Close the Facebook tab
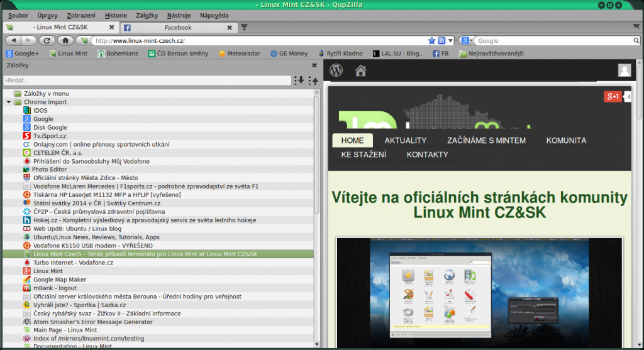The image size is (644, 350). pyautogui.click(x=230, y=28)
